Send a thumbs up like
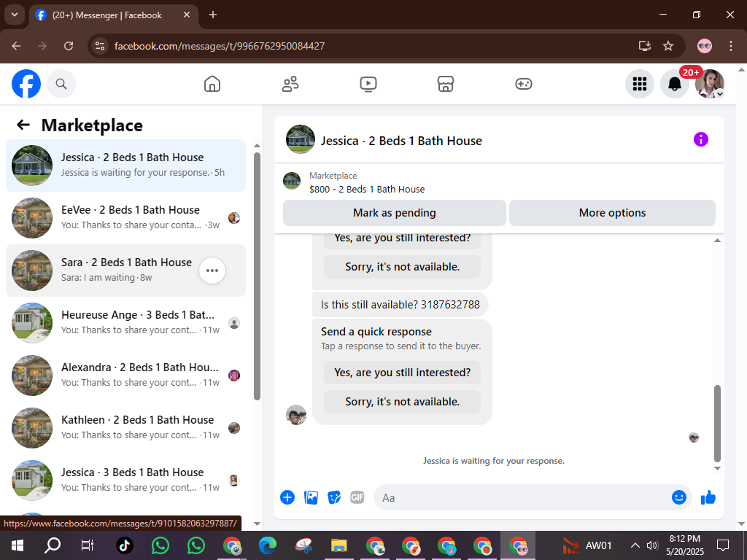Screen dimensions: 747x560 point(708,497)
